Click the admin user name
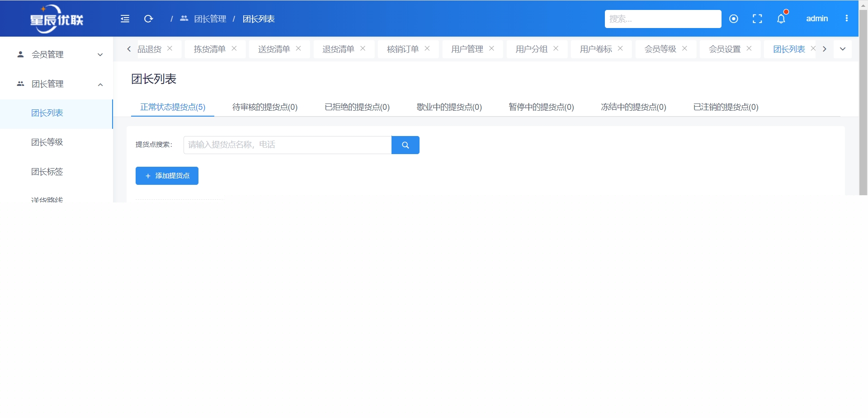 [817, 19]
